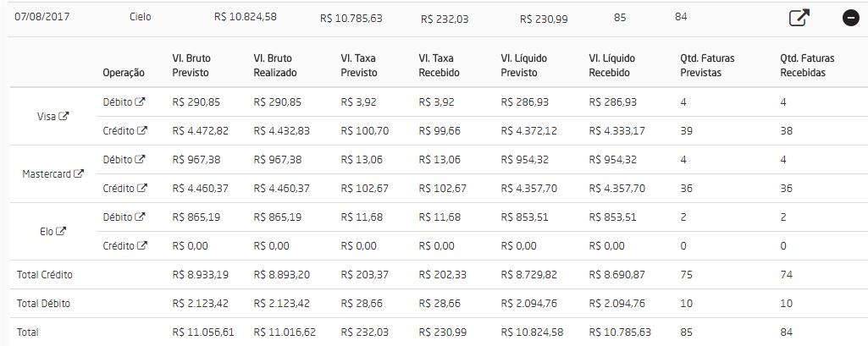This screenshot has height=346, width=868.
Task: Open Elo Crédito operation link icon
Action: point(142,246)
